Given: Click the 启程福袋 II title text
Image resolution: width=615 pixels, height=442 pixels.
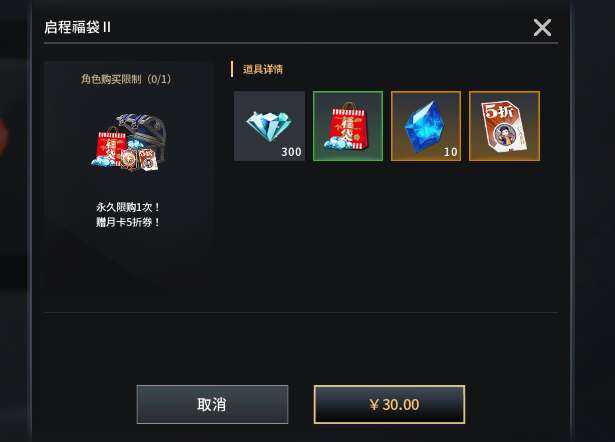Looking at the screenshot, I should click(x=77, y=27).
